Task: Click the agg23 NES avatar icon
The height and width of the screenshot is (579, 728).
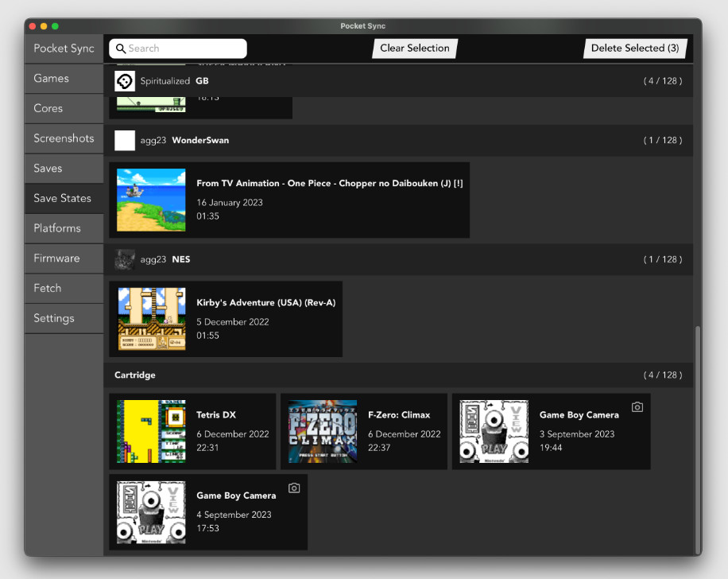Action: (x=125, y=259)
